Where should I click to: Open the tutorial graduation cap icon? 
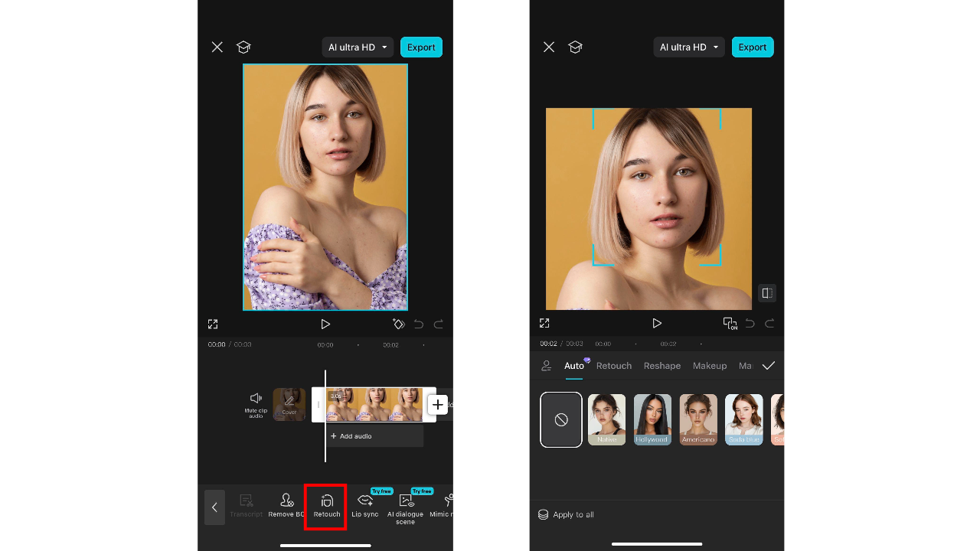click(x=243, y=47)
